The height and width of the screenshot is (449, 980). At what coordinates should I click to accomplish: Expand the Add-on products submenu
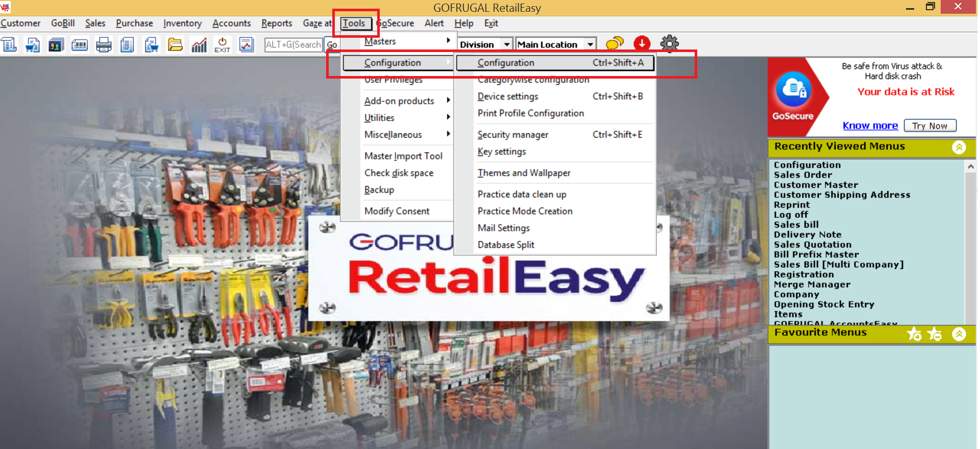pyautogui.click(x=398, y=101)
